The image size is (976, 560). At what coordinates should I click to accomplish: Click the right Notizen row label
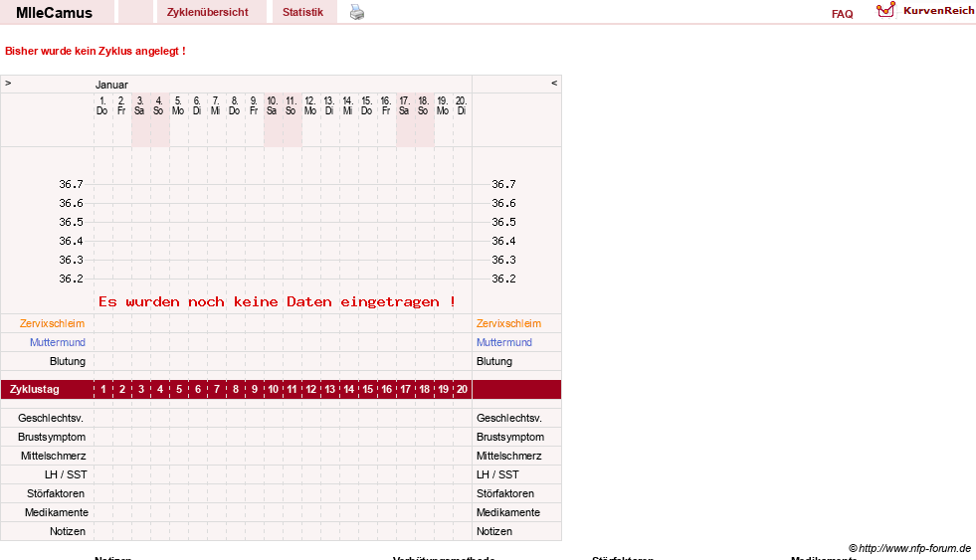(x=494, y=531)
